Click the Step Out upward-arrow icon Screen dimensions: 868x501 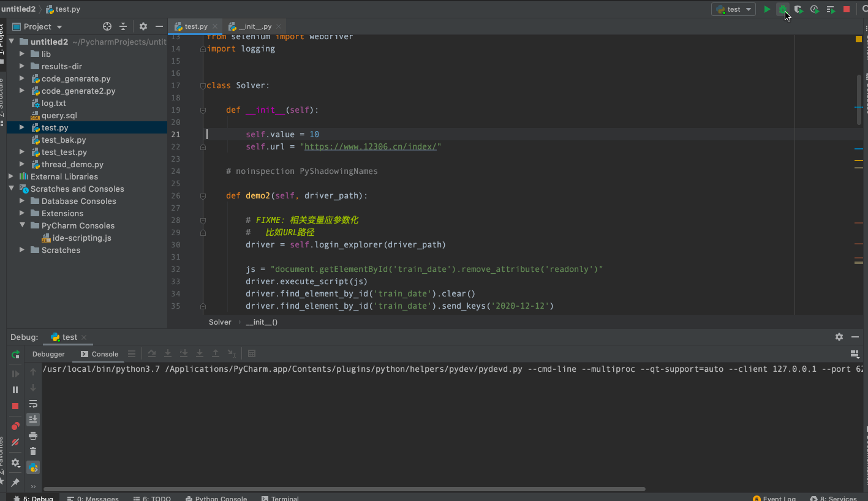[216, 353]
